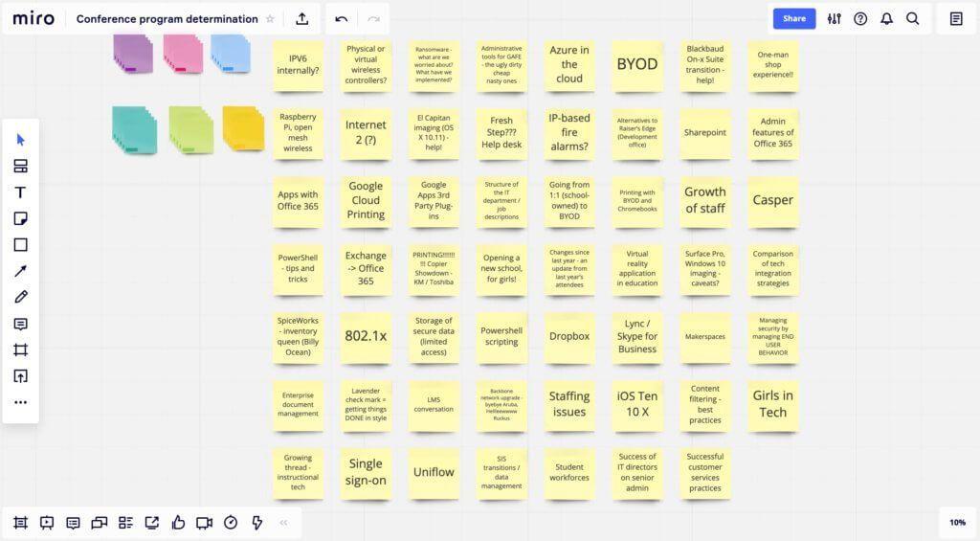Open more tools ellipsis in sidebar
This screenshot has width=980, height=541.
pyautogui.click(x=21, y=403)
